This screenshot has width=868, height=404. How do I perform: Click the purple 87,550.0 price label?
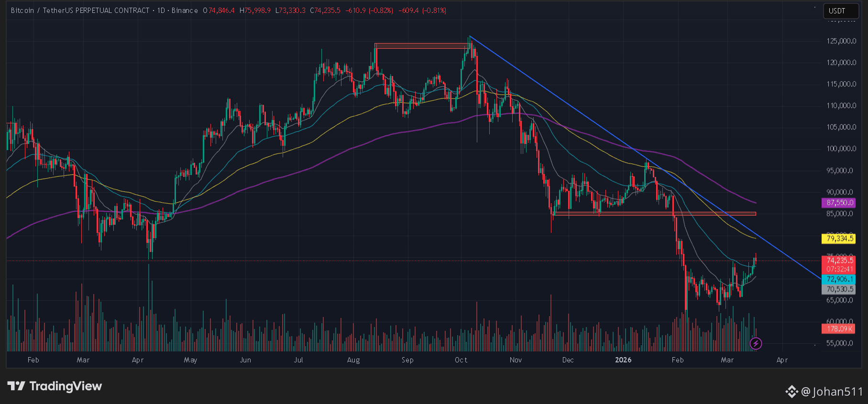coord(839,203)
